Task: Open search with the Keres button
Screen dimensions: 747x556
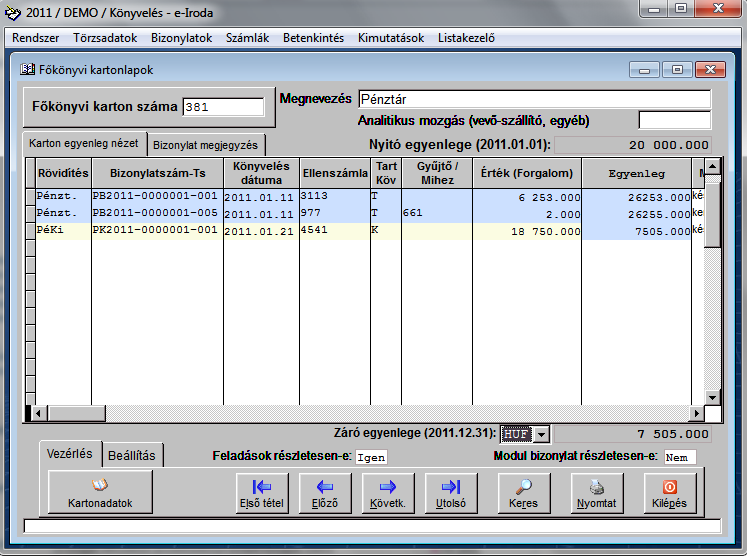Action: (x=522, y=493)
